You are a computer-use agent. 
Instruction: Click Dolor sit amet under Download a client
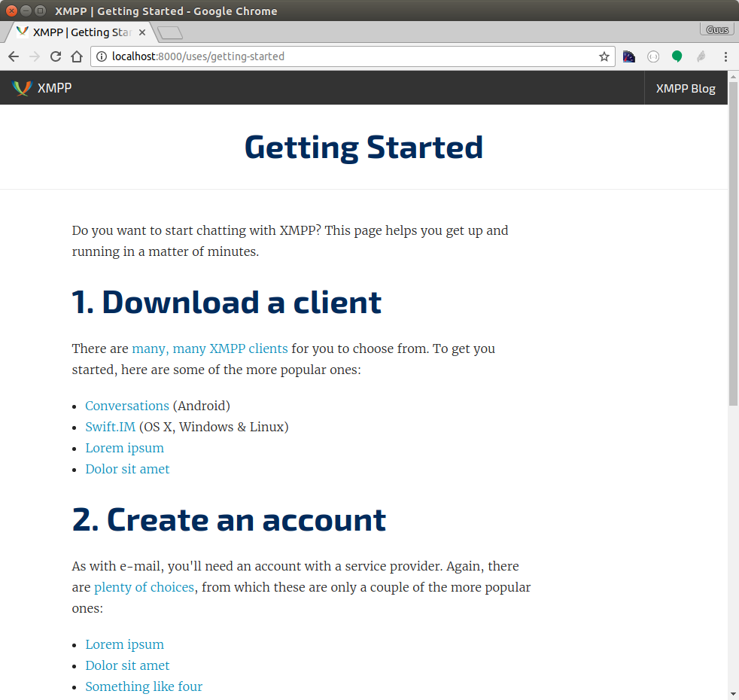click(x=127, y=469)
